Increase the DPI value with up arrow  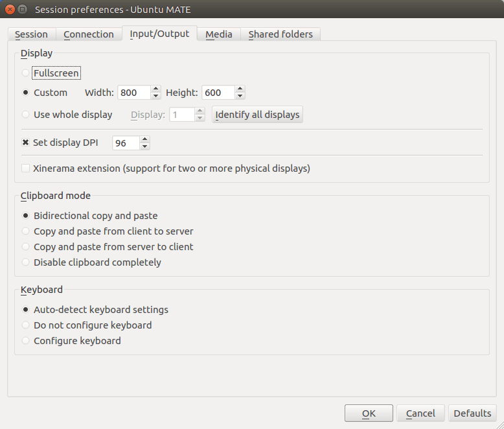coord(145,139)
